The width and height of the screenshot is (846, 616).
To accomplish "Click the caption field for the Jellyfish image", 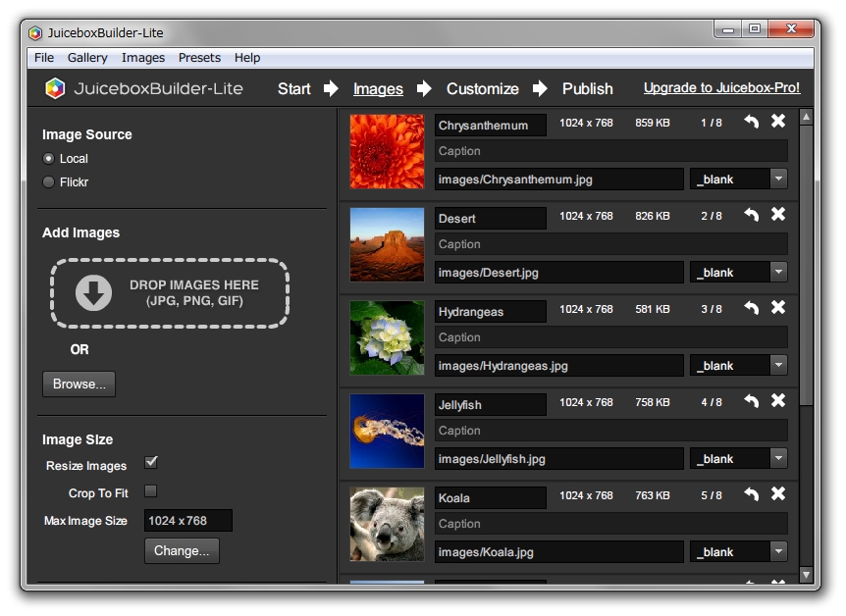I will click(608, 431).
